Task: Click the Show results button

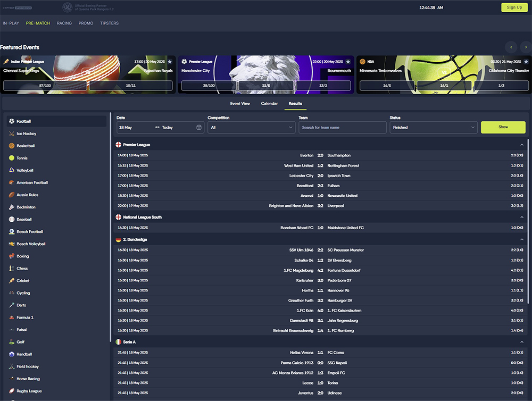Action: pyautogui.click(x=503, y=127)
